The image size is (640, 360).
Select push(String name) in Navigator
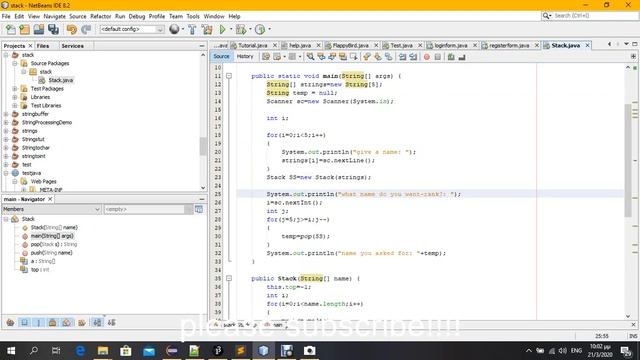coord(51,253)
